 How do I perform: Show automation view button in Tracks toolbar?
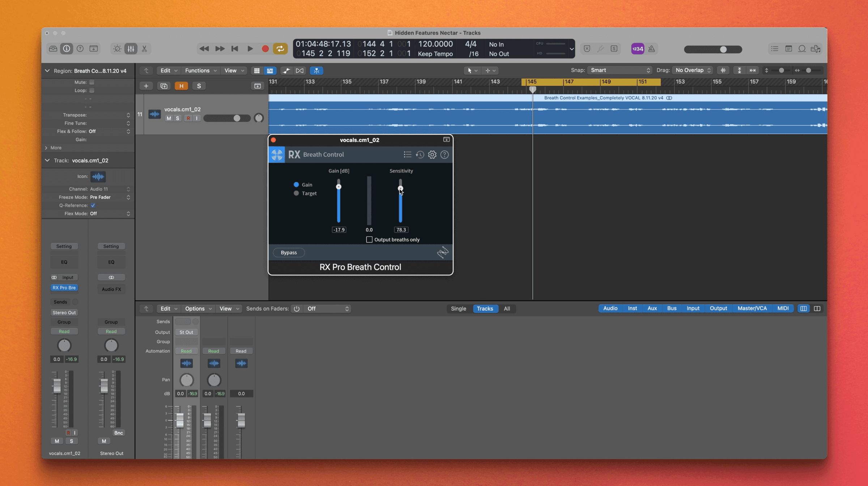click(x=286, y=71)
